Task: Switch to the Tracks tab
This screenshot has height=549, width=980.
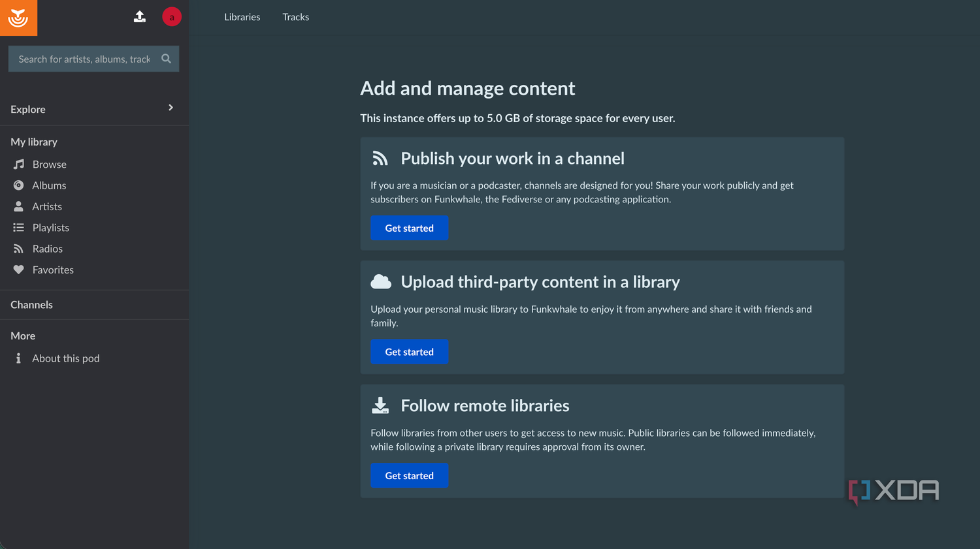Action: coord(296,17)
